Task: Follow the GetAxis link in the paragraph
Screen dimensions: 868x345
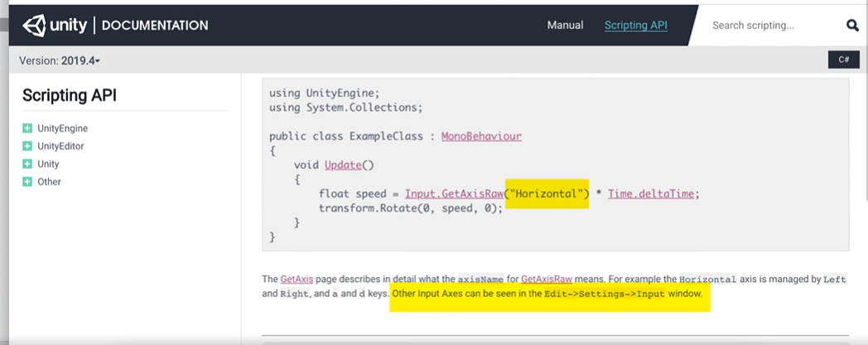Action: pyautogui.click(x=297, y=279)
